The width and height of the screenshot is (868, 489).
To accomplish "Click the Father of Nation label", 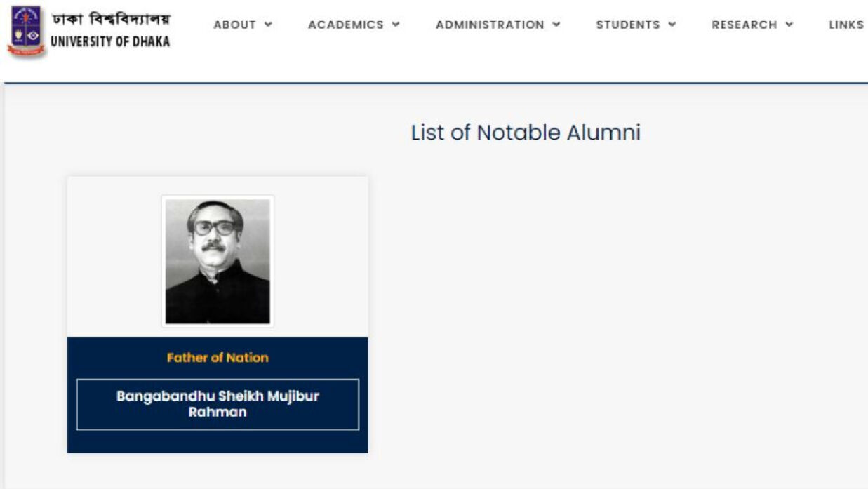I will [218, 358].
